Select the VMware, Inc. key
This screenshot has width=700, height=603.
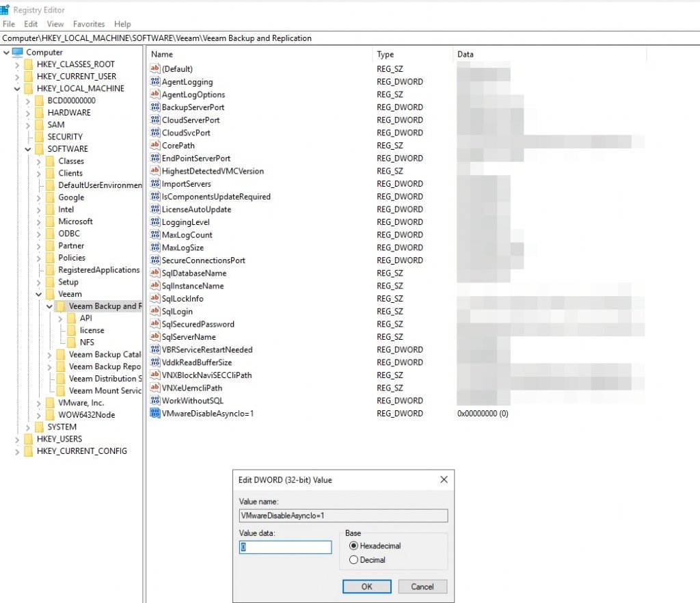tap(81, 403)
